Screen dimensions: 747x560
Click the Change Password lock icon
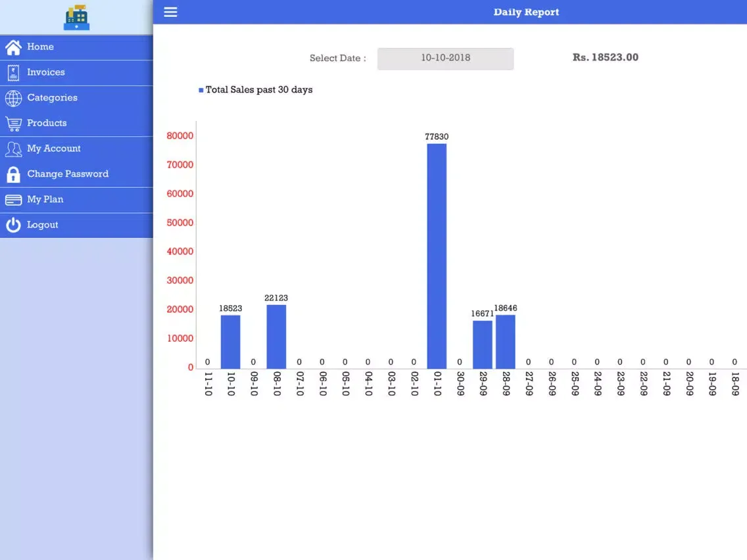pyautogui.click(x=13, y=175)
